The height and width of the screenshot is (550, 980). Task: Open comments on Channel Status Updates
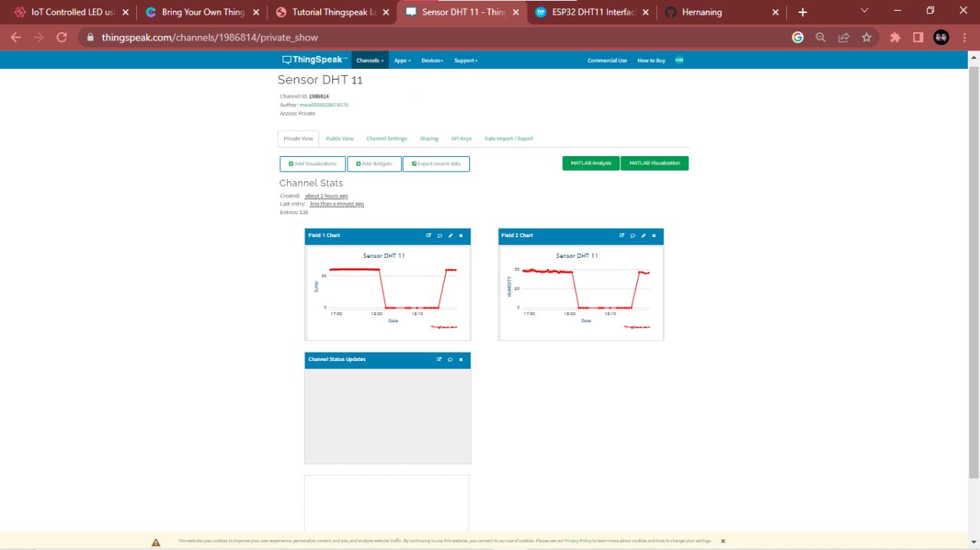tap(450, 360)
